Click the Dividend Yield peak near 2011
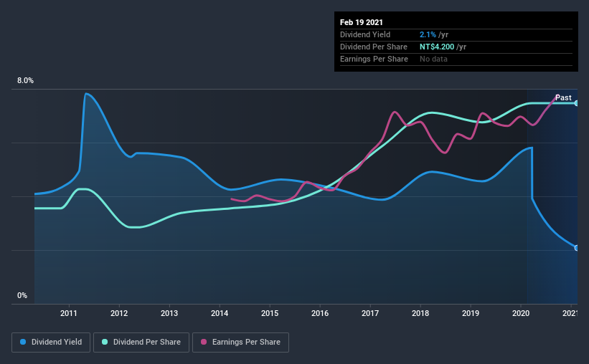Image resolution: width=589 pixels, height=364 pixels. coord(86,93)
